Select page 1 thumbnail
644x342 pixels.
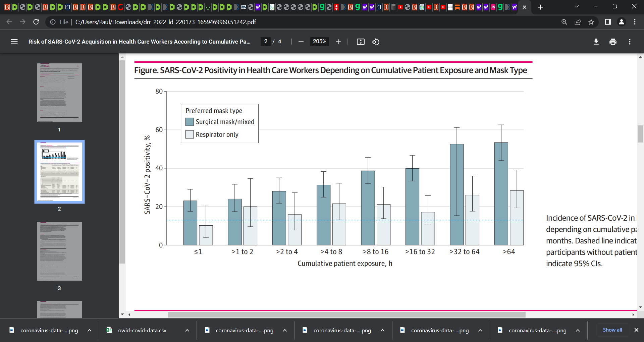click(x=59, y=93)
